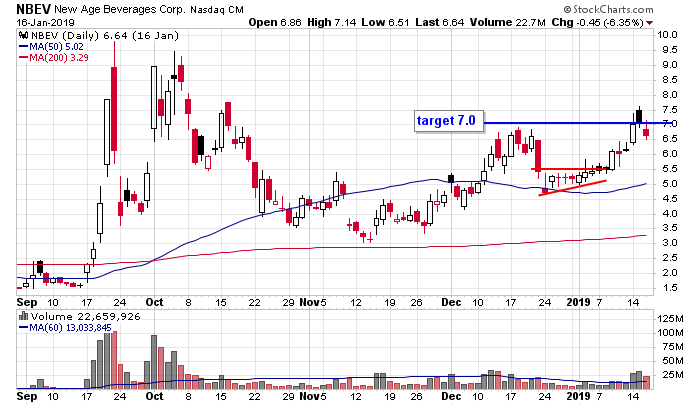The height and width of the screenshot is (405, 700).
Task: Click the Volume 22.7M header value
Action: [x=508, y=22]
